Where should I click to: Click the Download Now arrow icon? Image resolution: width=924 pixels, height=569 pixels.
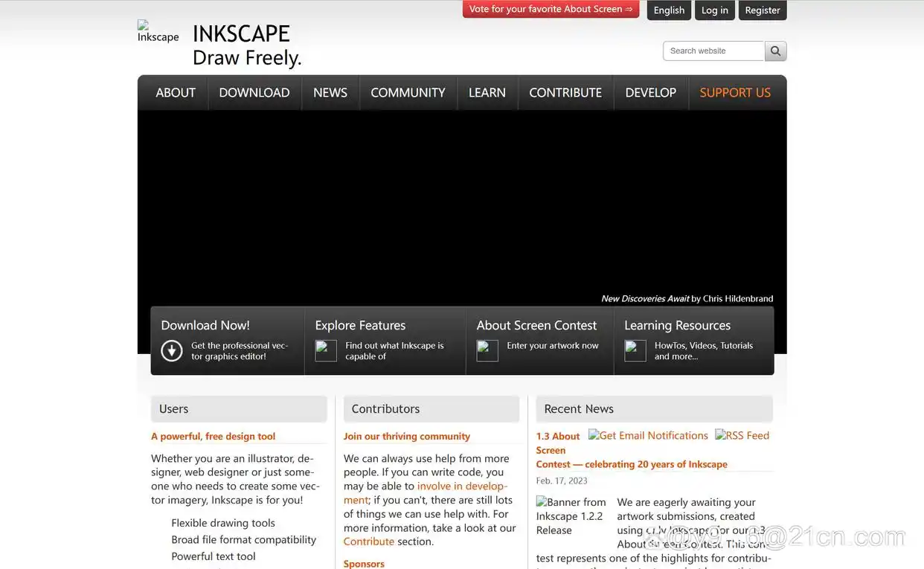[172, 350]
